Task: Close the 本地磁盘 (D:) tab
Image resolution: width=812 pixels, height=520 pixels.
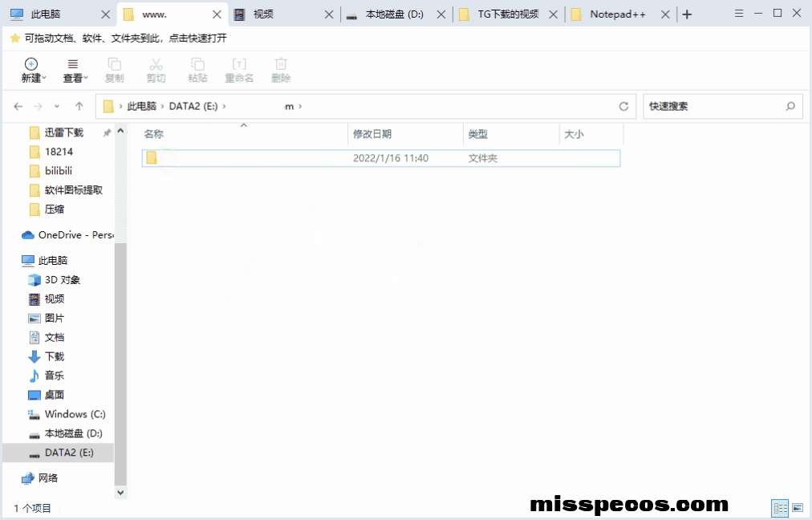Action: [x=441, y=14]
